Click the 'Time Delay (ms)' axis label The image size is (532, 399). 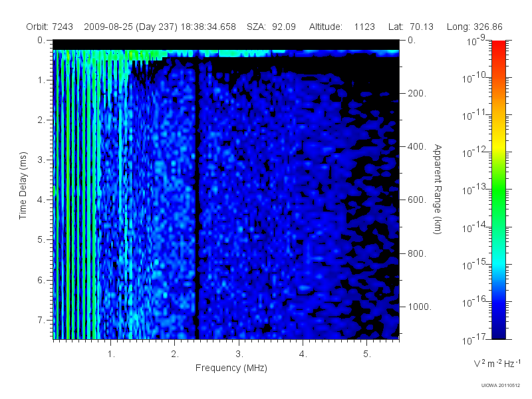(x=23, y=186)
